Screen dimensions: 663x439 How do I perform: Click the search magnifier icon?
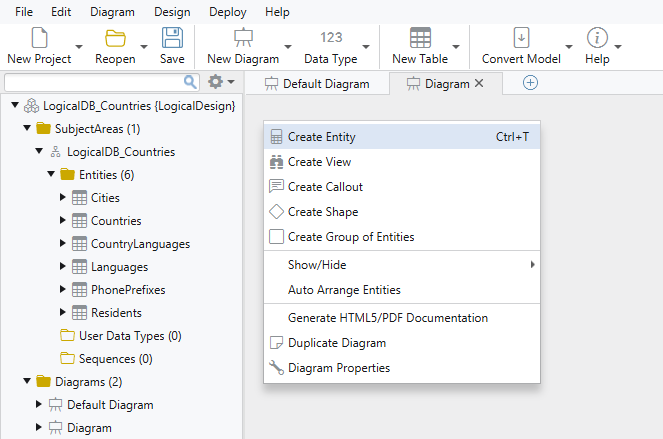[x=190, y=82]
